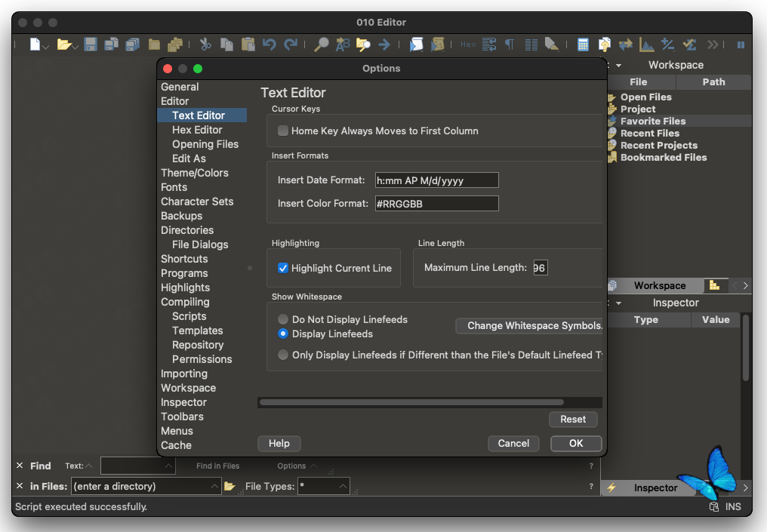Viewport: 767px width, 532px height.
Task: Open the Calculator tool icon
Action: (x=583, y=45)
